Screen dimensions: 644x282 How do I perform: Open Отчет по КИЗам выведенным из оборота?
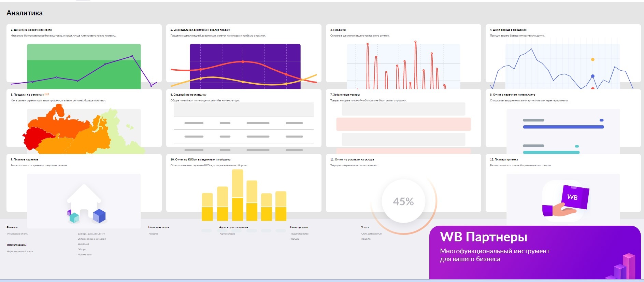click(x=244, y=183)
